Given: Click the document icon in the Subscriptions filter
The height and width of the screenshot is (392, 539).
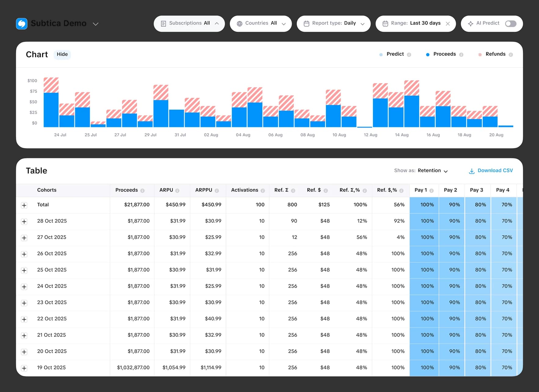Looking at the screenshot, I should [164, 23].
